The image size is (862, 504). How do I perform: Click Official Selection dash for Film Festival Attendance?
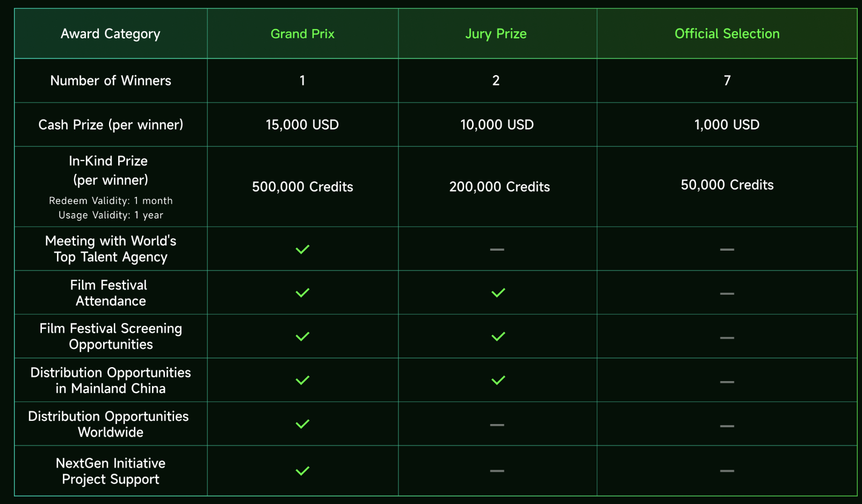727,294
